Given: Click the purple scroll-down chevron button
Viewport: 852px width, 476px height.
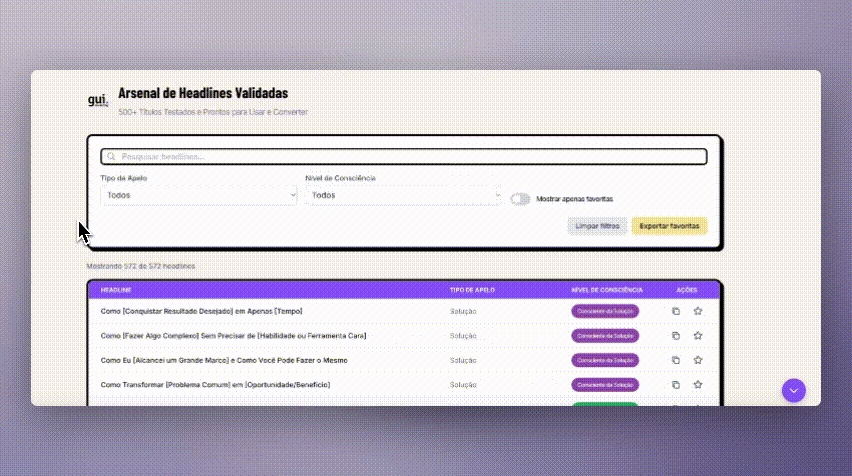Looking at the screenshot, I should (793, 391).
